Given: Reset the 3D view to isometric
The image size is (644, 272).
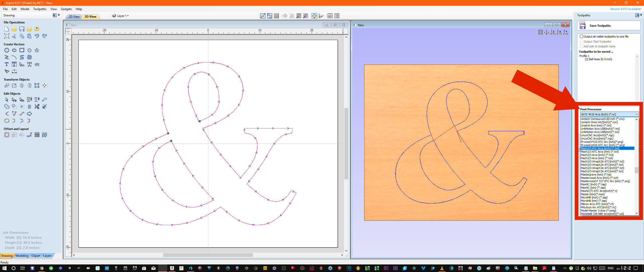Looking at the screenshot, I should [546, 32].
